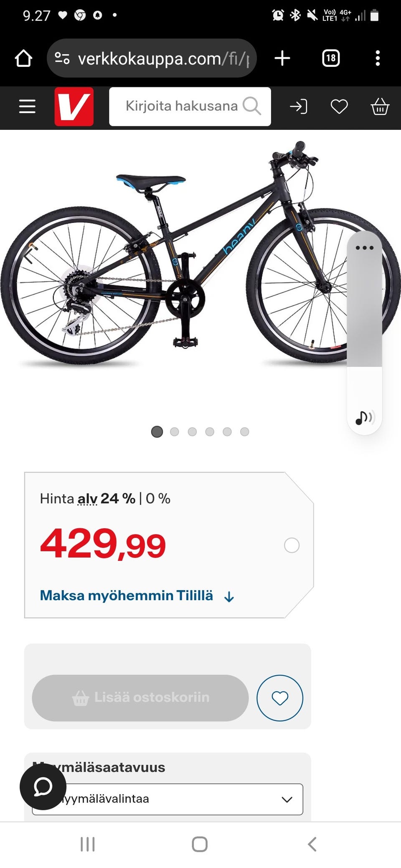
Task: Tap the floating sound assistant icon
Action: point(364,416)
